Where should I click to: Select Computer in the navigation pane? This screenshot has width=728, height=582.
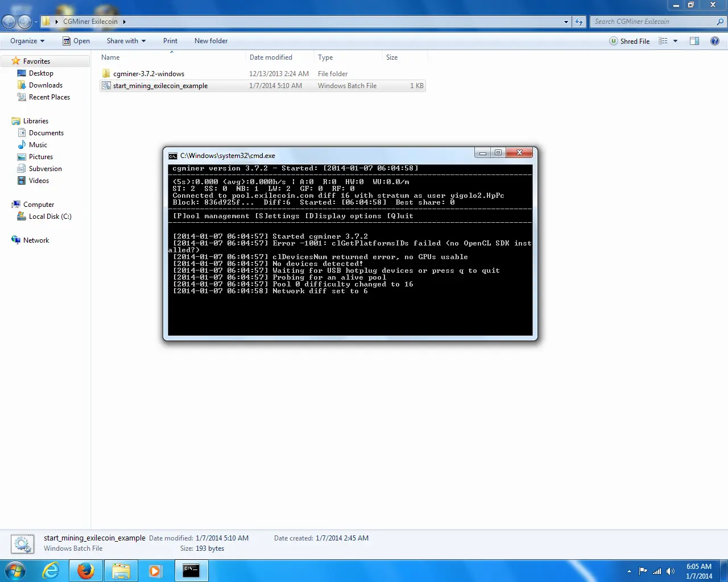coord(39,205)
